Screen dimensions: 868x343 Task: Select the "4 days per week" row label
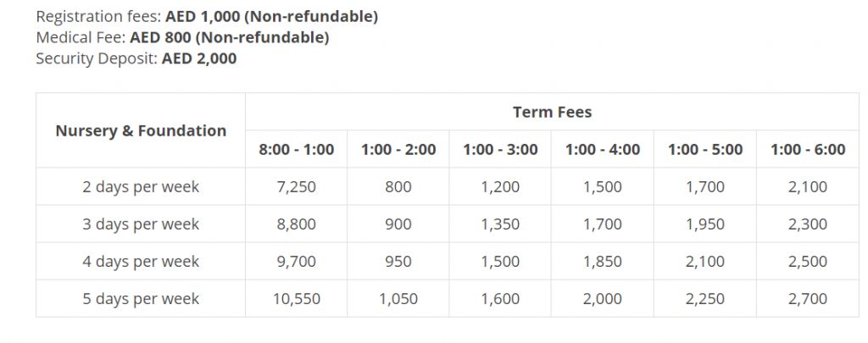(141, 262)
